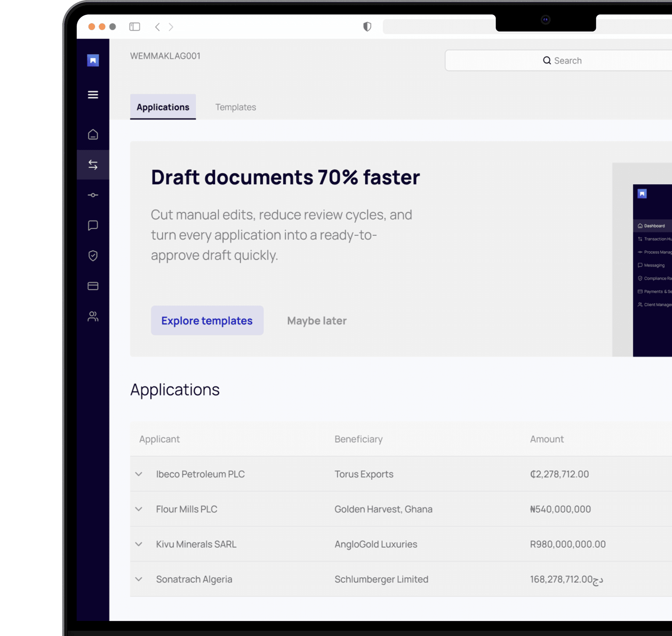This screenshot has height=636, width=672.
Task: Open the hamburger menu in the sidebar
Action: pyautogui.click(x=93, y=95)
